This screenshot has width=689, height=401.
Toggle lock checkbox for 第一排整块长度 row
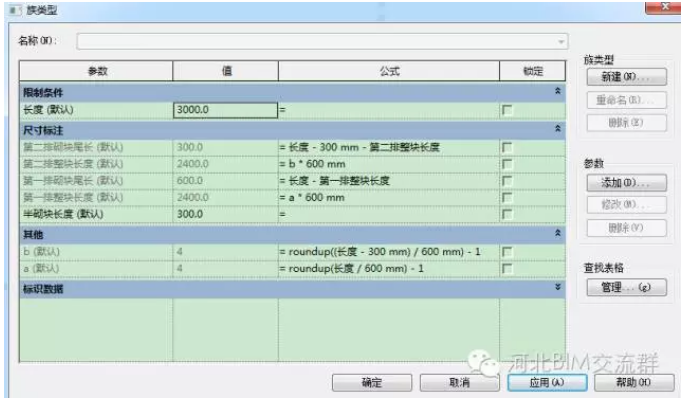pyautogui.click(x=507, y=198)
